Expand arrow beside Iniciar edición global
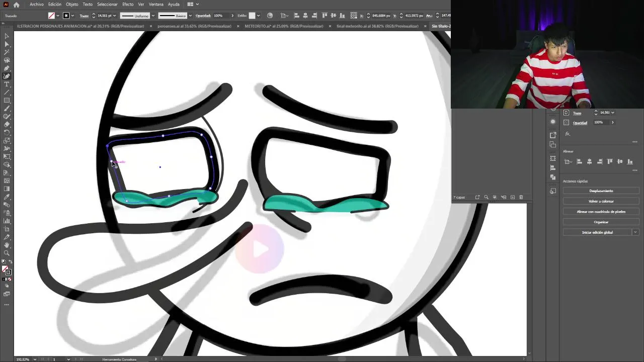644x362 pixels. click(635, 232)
